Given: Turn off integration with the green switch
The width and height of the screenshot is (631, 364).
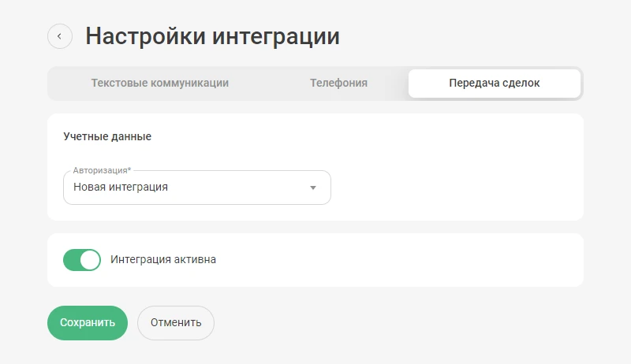Looking at the screenshot, I should (82, 260).
